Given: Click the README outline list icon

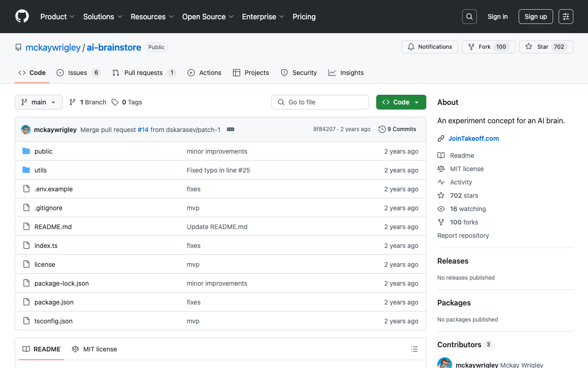Looking at the screenshot, I should point(414,349).
